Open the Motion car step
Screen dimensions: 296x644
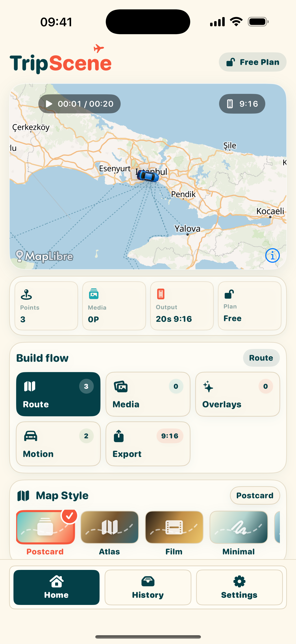pos(58,444)
